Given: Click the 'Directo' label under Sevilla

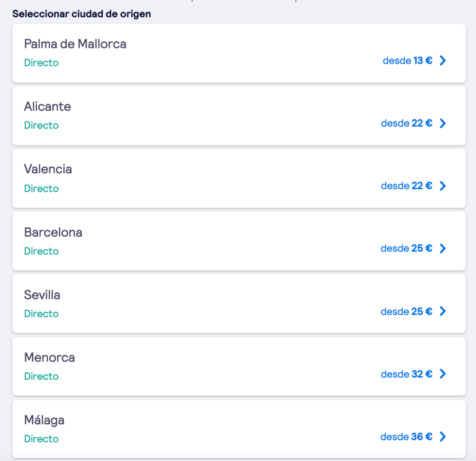Looking at the screenshot, I should (x=41, y=314).
